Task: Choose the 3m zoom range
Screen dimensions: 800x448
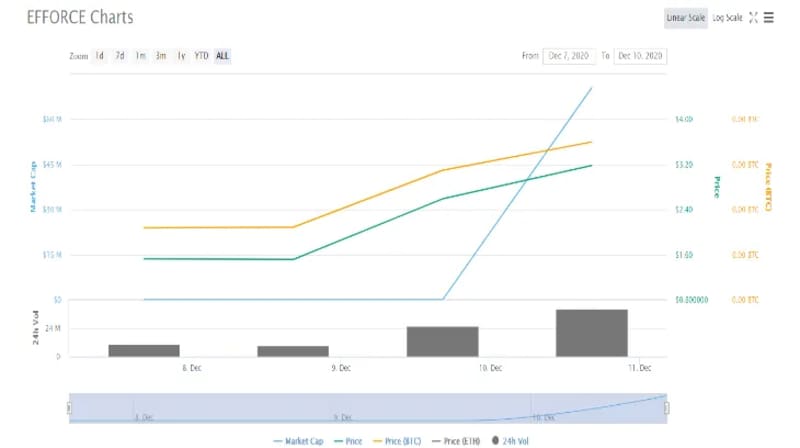Action: click(x=160, y=56)
